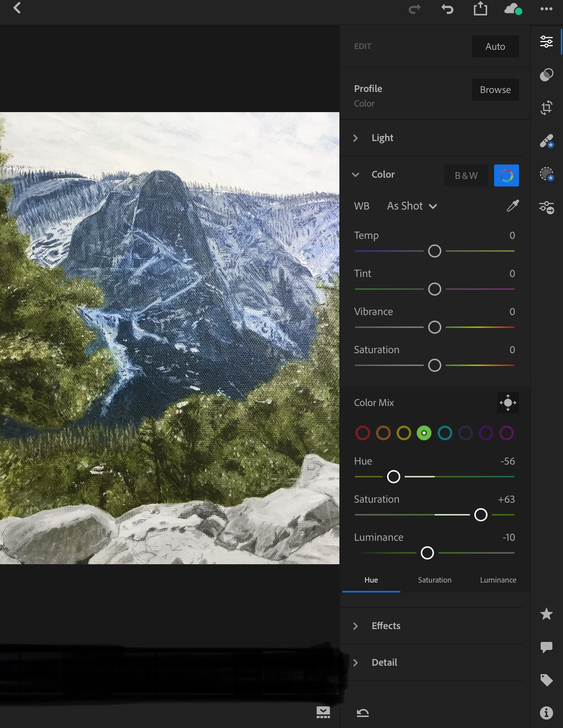Open the Presets circles icon
Viewport: 563px width, 728px height.
click(546, 75)
